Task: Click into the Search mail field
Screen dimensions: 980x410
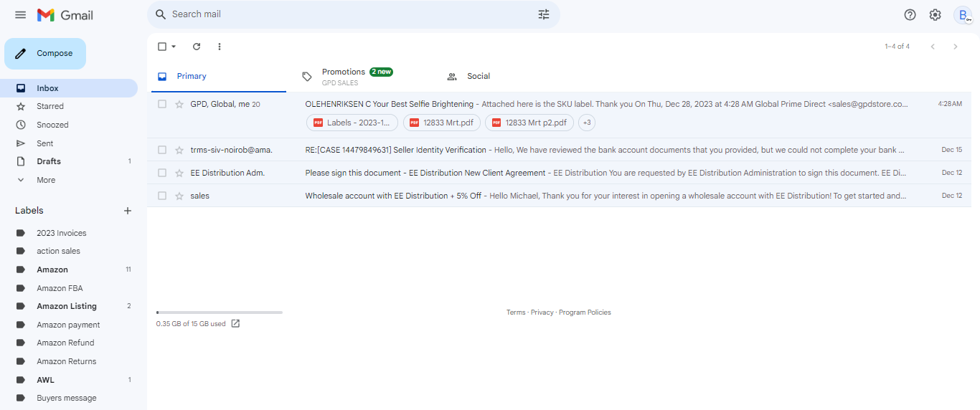Action: point(352,14)
